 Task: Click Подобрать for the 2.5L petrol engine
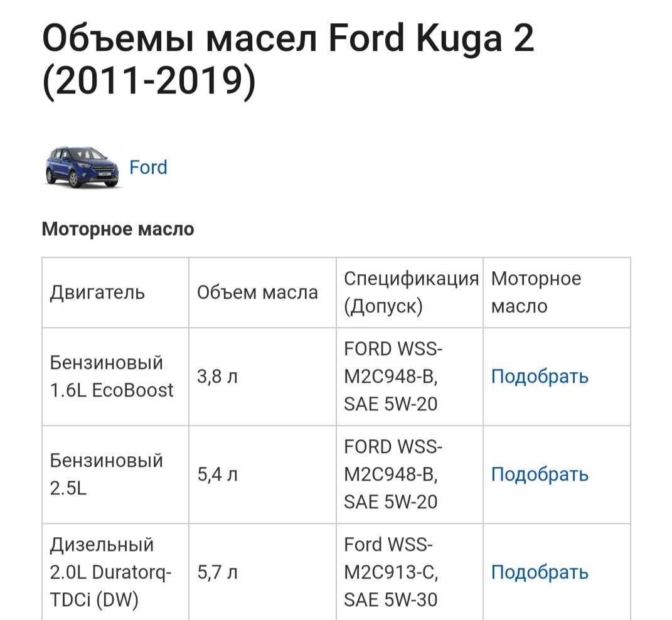click(540, 474)
